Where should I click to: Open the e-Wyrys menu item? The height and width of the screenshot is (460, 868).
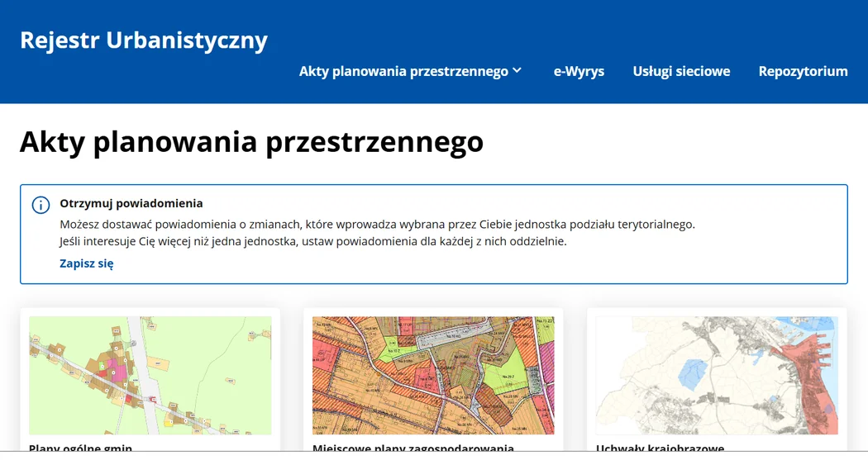click(x=579, y=71)
